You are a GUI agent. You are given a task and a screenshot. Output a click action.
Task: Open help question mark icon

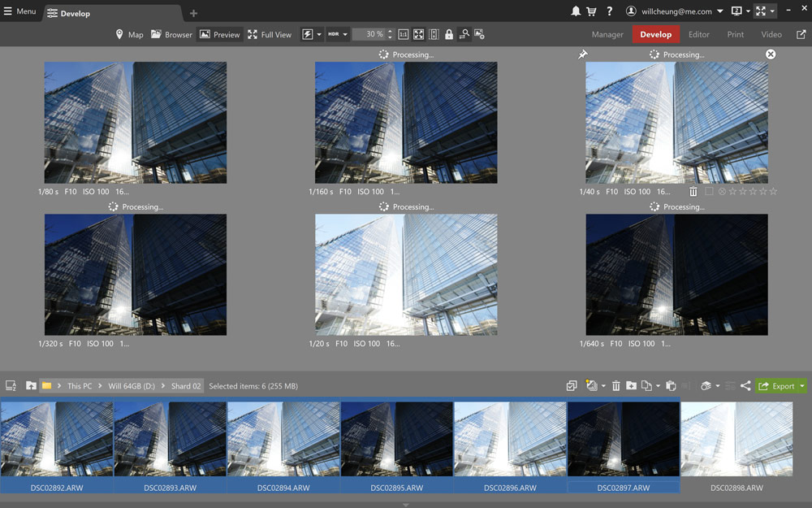point(610,11)
